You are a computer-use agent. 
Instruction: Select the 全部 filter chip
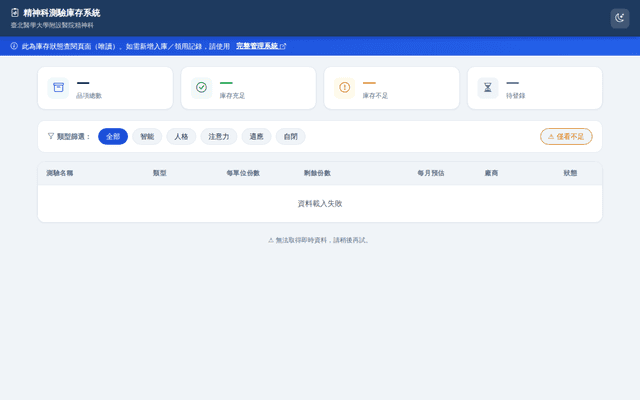pyautogui.click(x=113, y=137)
